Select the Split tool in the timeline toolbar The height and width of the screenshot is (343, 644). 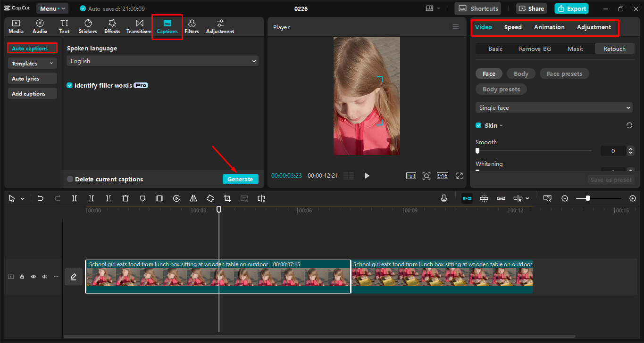pyautogui.click(x=74, y=198)
